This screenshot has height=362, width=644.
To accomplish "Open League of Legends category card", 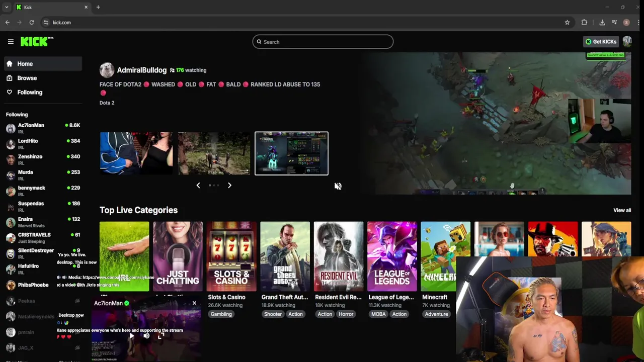I will [x=392, y=256].
